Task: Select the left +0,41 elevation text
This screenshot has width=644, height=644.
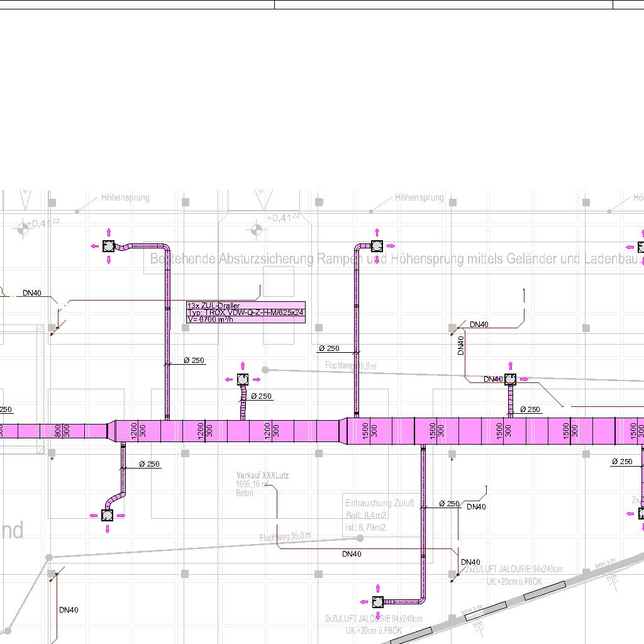Action: 43,223
